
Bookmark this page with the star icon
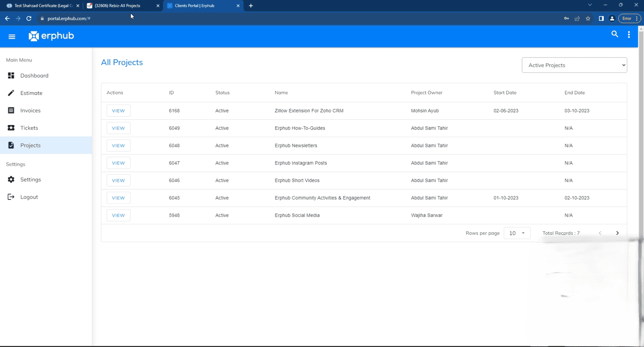point(588,18)
